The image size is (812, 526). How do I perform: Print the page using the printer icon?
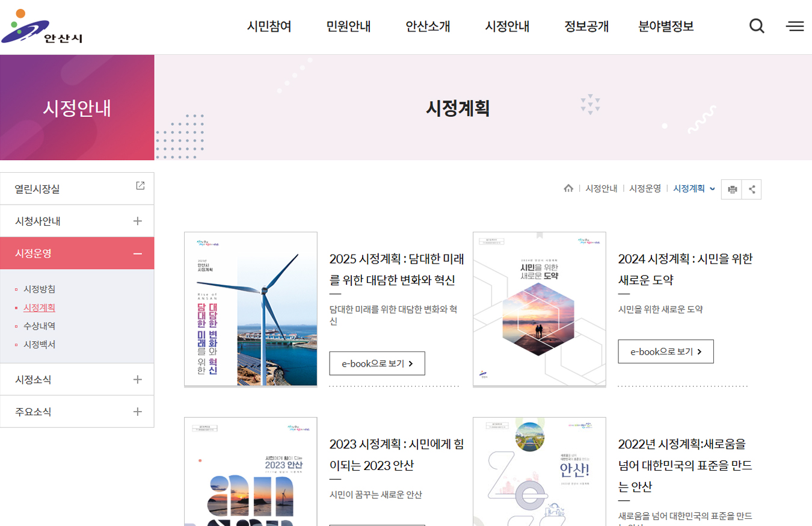point(732,189)
